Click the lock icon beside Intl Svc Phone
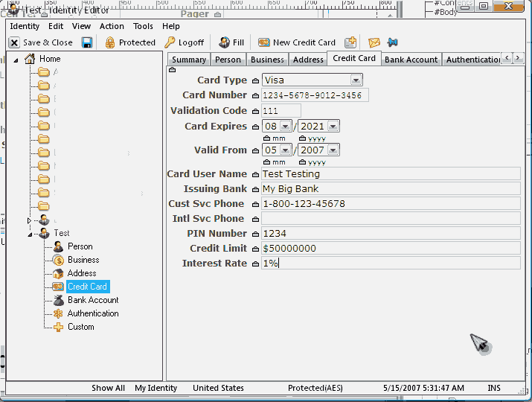The image size is (532, 402). (x=255, y=220)
